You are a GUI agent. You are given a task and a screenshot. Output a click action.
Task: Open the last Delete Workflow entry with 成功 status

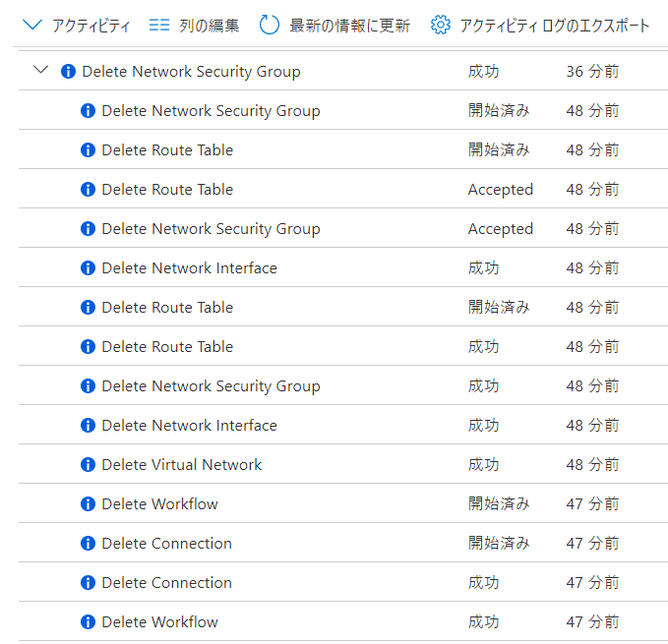click(x=159, y=622)
